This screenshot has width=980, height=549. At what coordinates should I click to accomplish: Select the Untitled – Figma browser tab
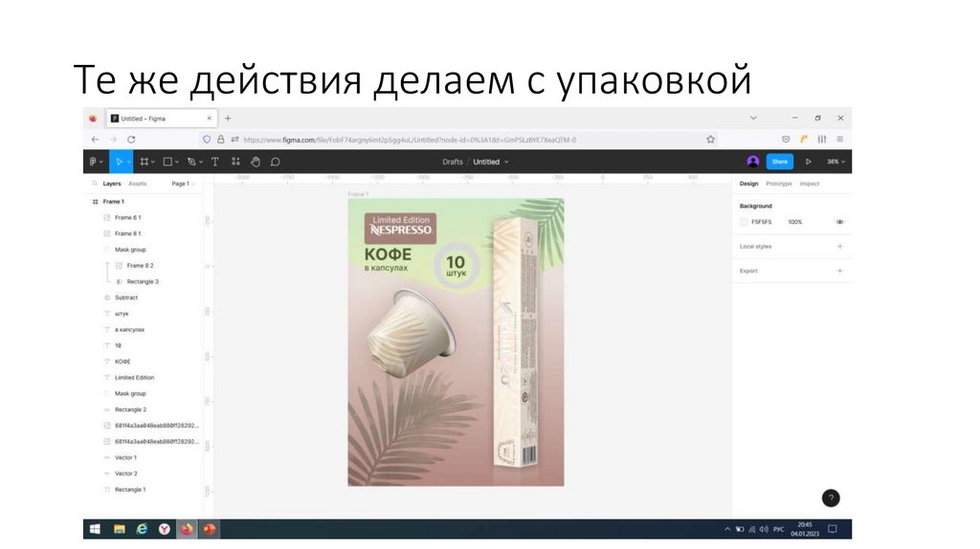pyautogui.click(x=161, y=118)
